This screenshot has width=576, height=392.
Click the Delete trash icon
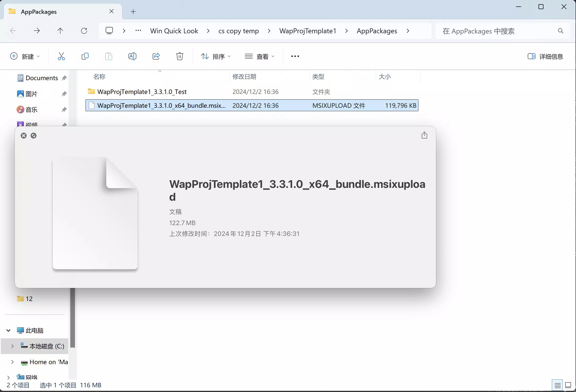pyautogui.click(x=180, y=56)
